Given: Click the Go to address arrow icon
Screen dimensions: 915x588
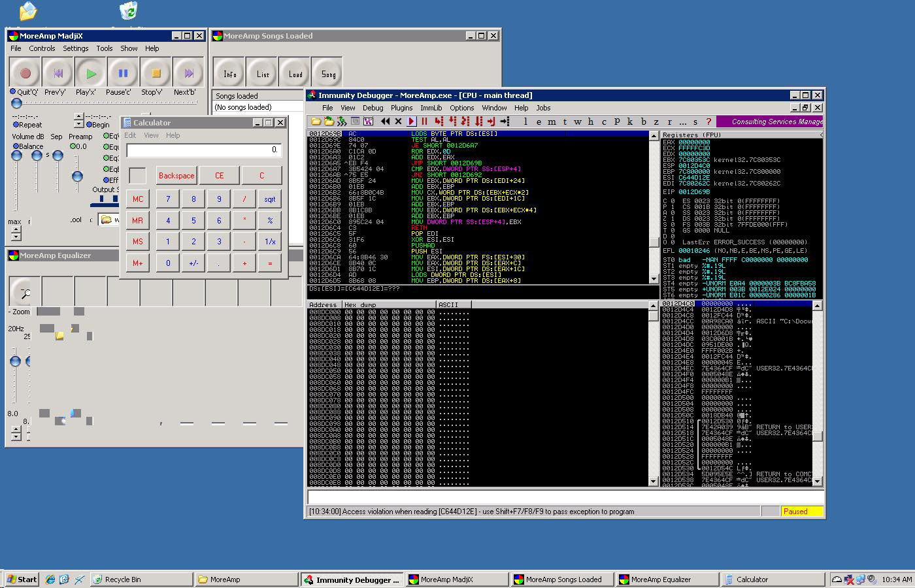Looking at the screenshot, I should (505, 122).
